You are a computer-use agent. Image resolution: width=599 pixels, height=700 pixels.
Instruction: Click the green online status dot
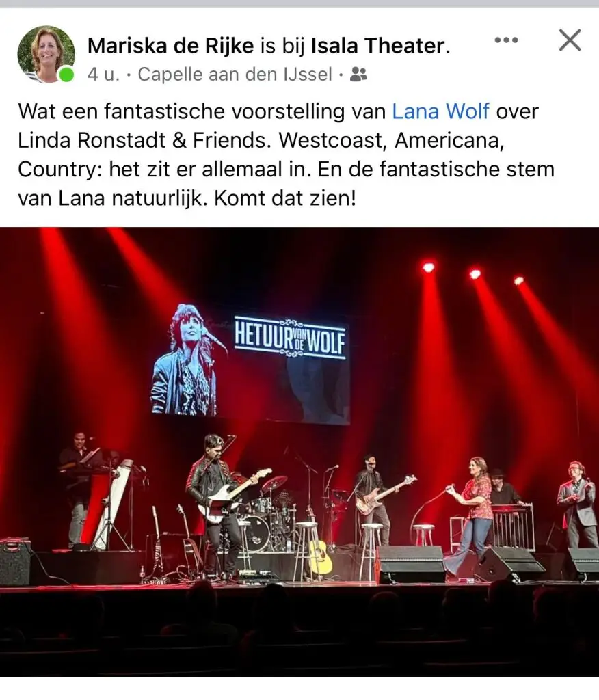pos(66,74)
